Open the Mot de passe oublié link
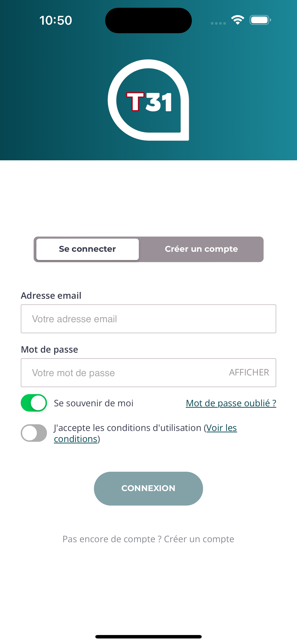 [231, 403]
